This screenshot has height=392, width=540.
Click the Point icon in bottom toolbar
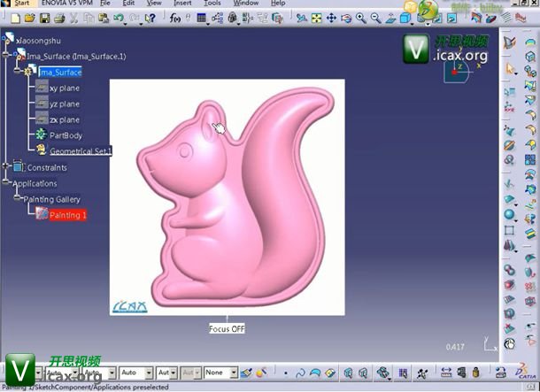pos(286,373)
